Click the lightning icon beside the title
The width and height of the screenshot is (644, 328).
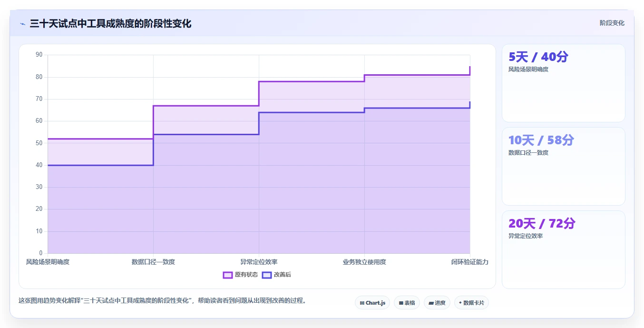[x=22, y=24]
